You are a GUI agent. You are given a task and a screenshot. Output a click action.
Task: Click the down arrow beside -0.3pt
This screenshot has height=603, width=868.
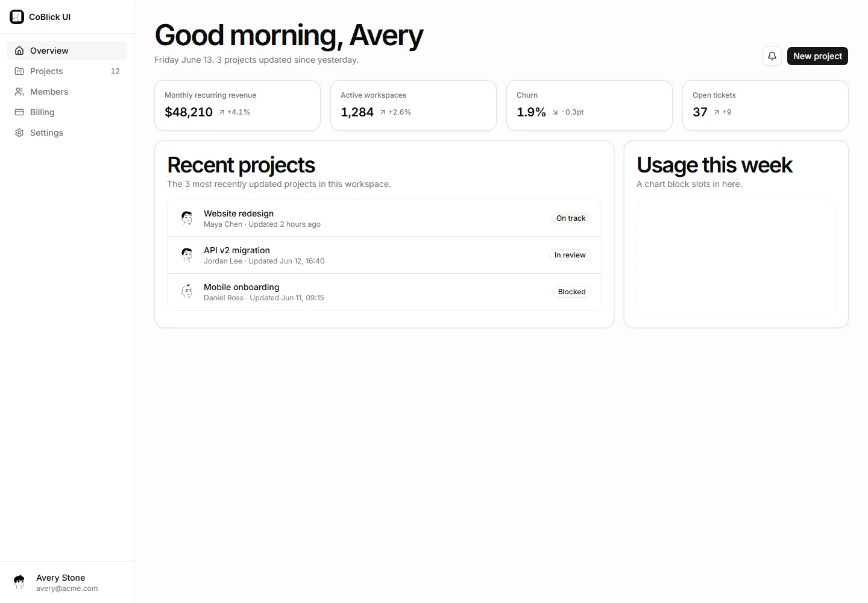pyautogui.click(x=555, y=112)
